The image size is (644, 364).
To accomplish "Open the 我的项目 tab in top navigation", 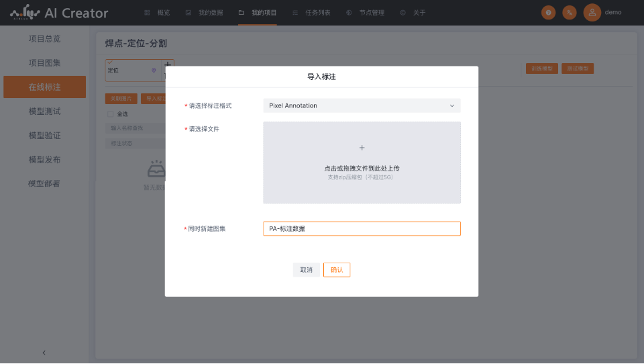I will 258,13.
